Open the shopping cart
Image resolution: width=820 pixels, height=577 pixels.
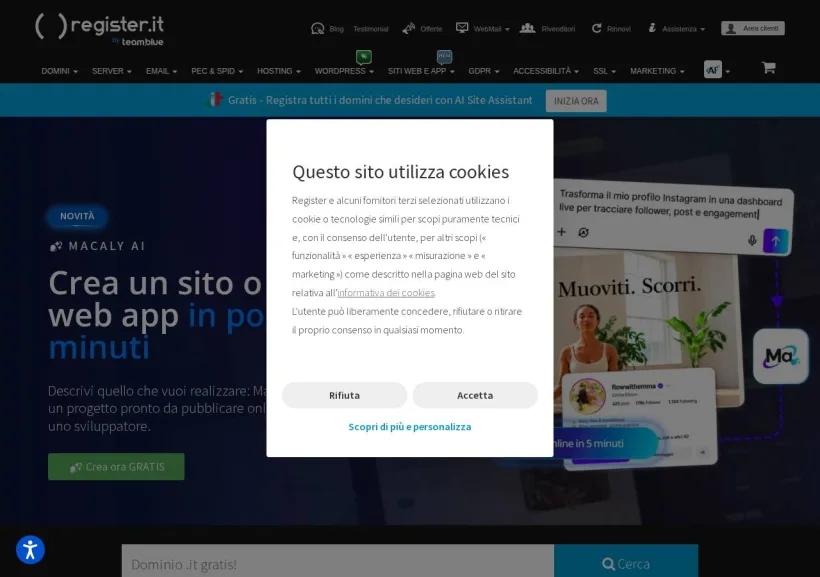click(768, 67)
